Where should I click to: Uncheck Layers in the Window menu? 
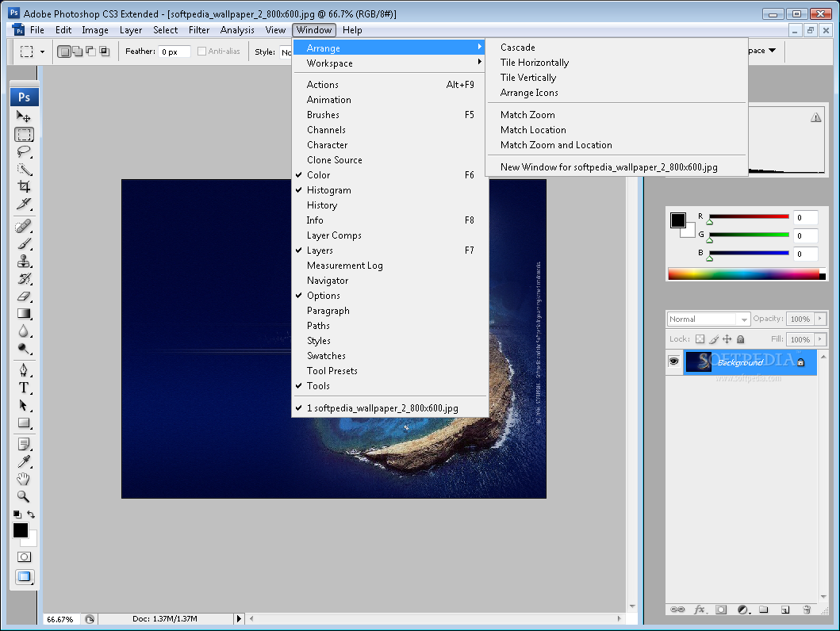pyautogui.click(x=320, y=250)
